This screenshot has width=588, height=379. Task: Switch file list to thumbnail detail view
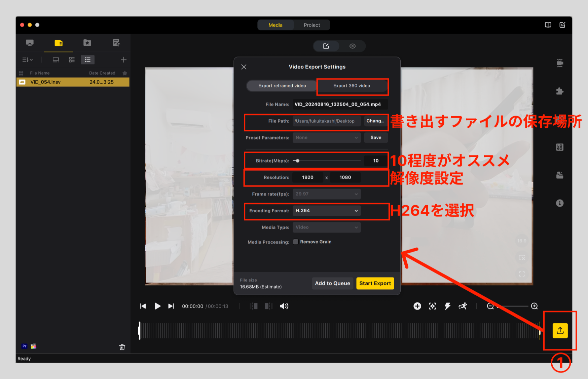[72, 60]
